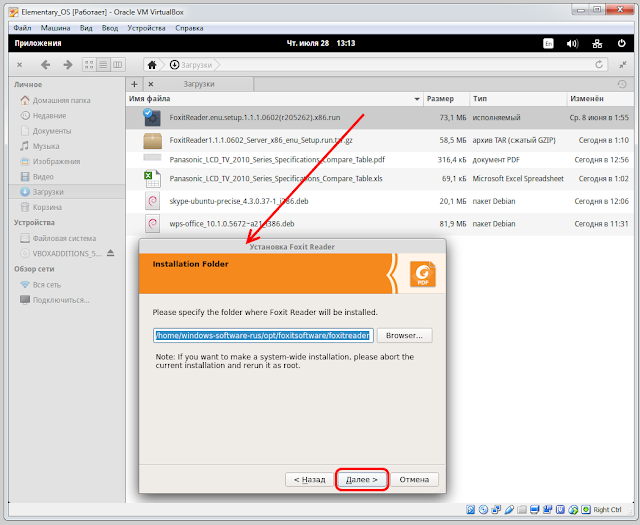Viewport: 640px width, 525px height.
Task: Select wps-office deb package
Action: 380,224
